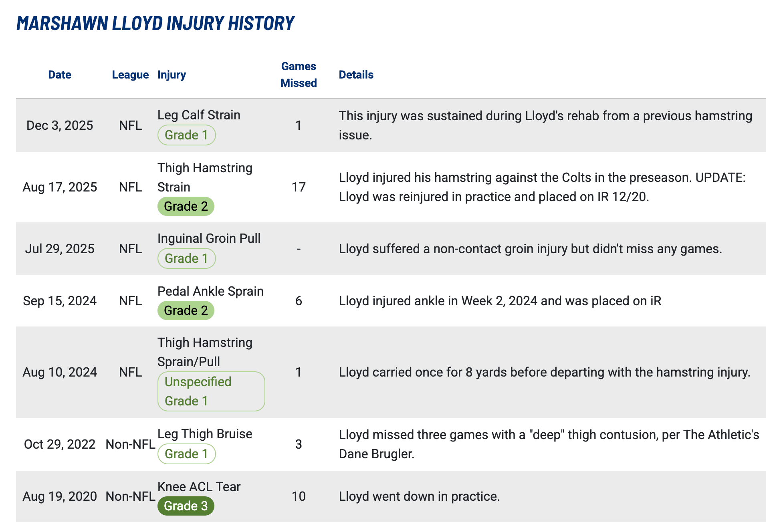
Task: Click Grade 3 badge under Knee ACL Tear
Action: [186, 506]
